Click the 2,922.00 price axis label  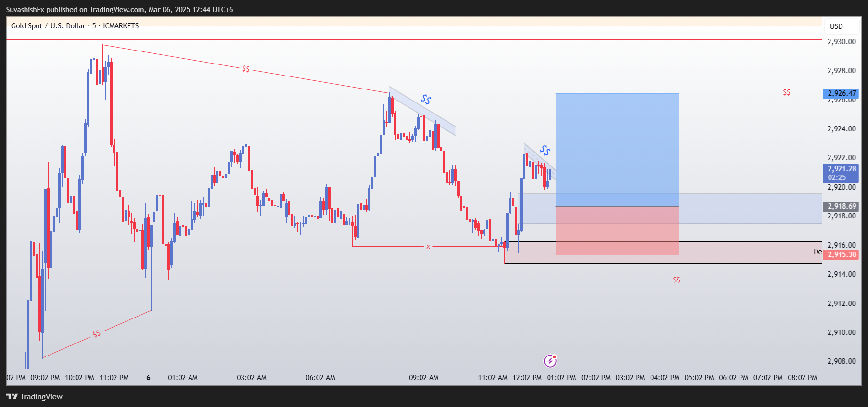click(842, 158)
